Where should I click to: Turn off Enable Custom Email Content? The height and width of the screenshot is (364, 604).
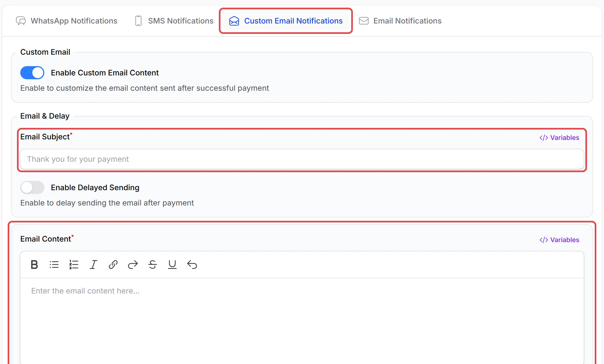(32, 73)
